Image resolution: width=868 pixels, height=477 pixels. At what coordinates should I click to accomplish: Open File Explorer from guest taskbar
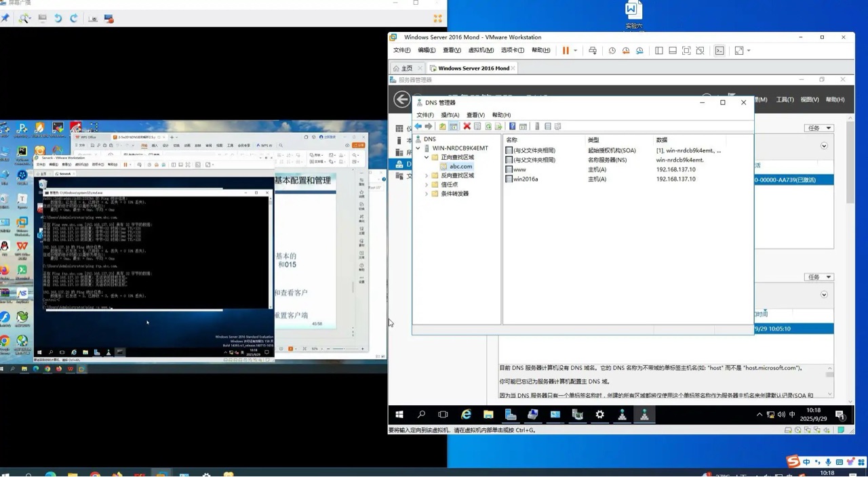[x=488, y=415]
